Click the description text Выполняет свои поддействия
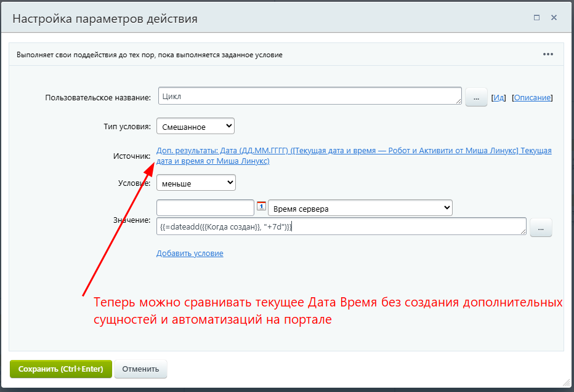574x392 pixels. [150, 55]
